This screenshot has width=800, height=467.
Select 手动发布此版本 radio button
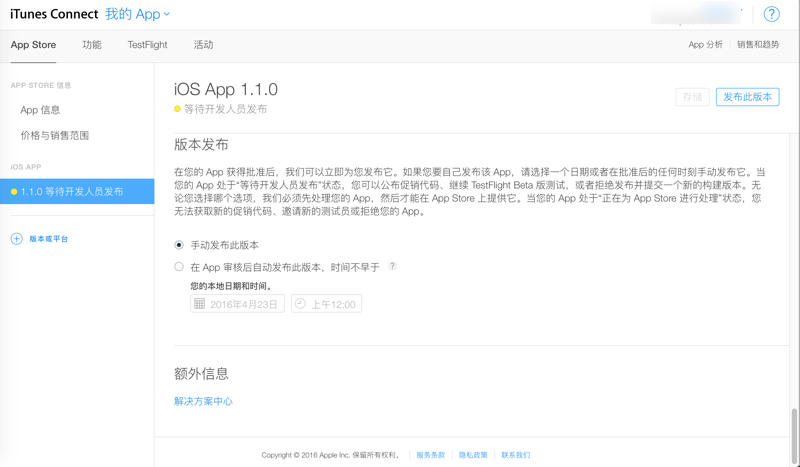click(179, 245)
